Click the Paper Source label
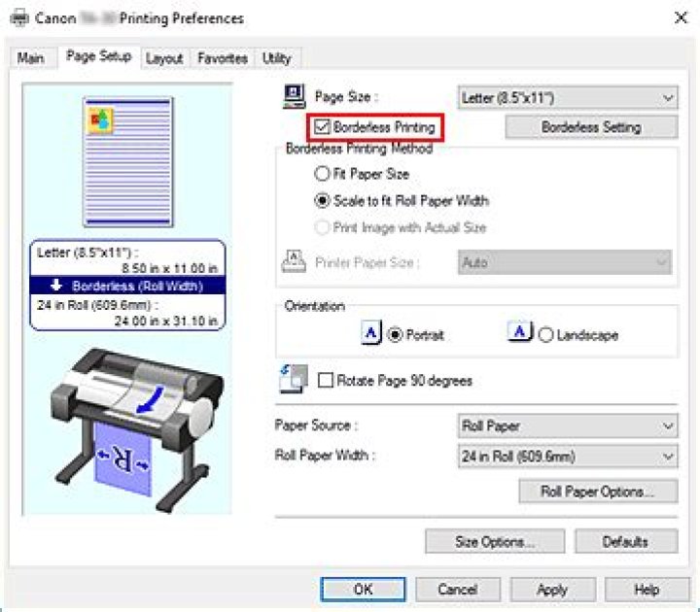The width and height of the screenshot is (700, 612). 316,425
